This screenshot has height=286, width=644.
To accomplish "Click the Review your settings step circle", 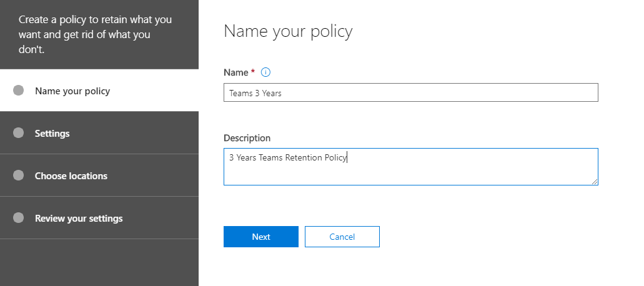I will [x=19, y=217].
